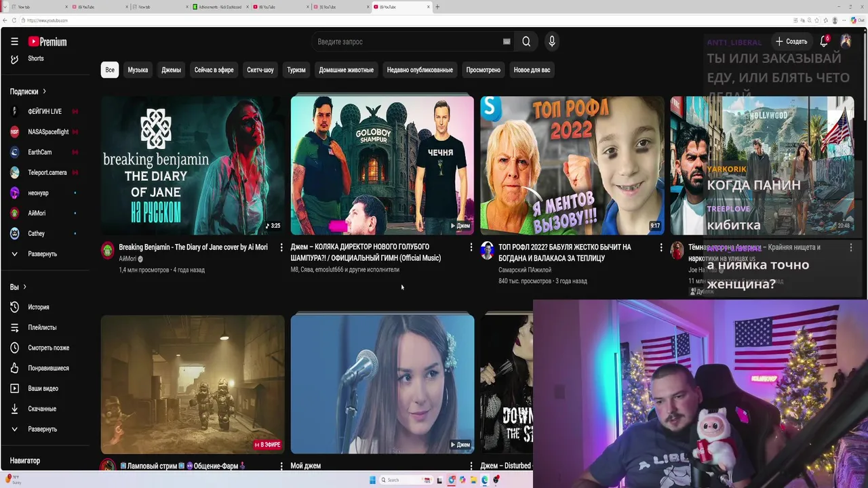The height and width of the screenshot is (488, 868).
Task: Open the Мой джем video thumbnail
Action: 382,384
